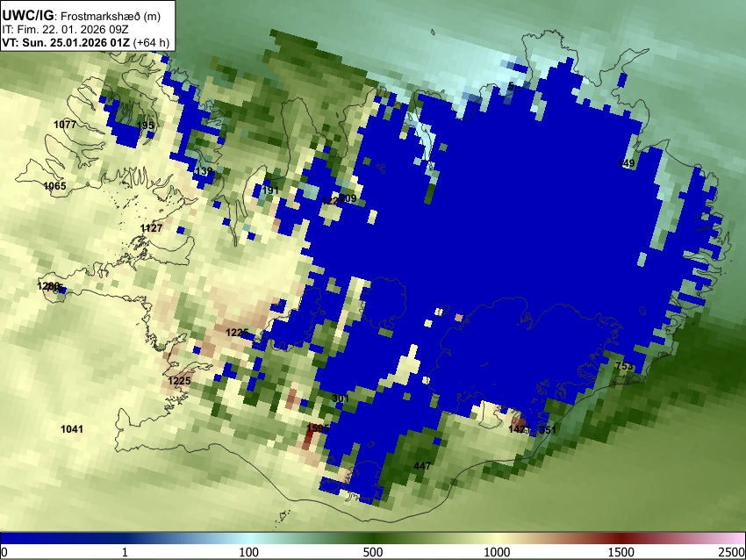Click the map value '301'
Viewport: 746px width, 560px height.
[341, 398]
